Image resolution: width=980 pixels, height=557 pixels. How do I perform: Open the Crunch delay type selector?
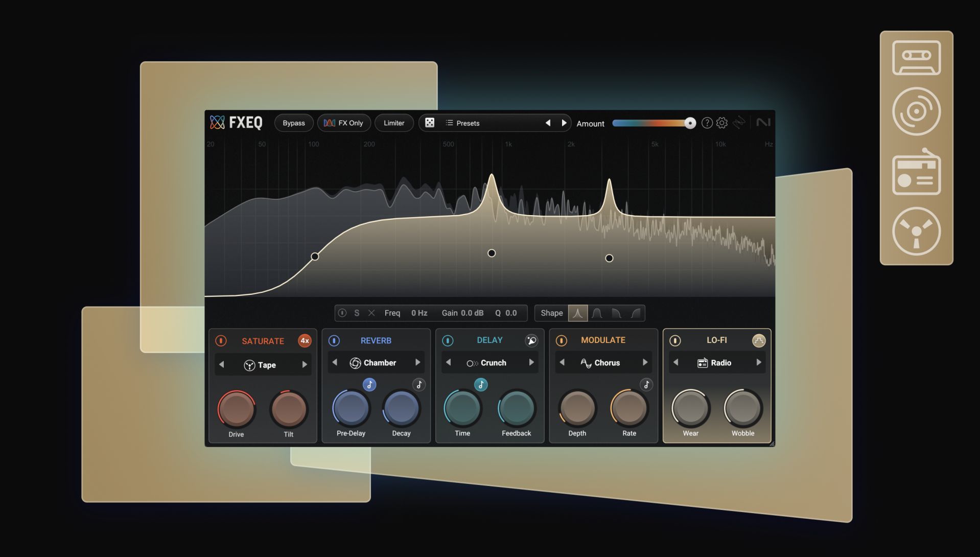pyautogui.click(x=489, y=363)
